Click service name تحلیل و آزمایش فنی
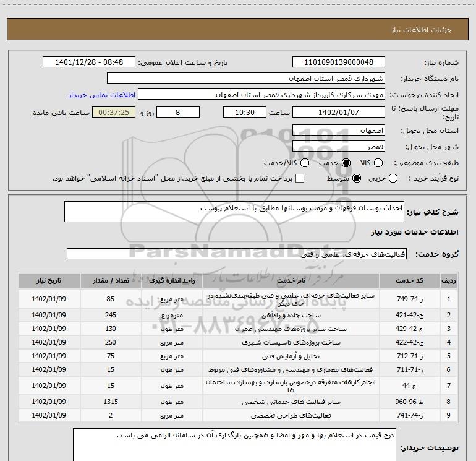 291,356
